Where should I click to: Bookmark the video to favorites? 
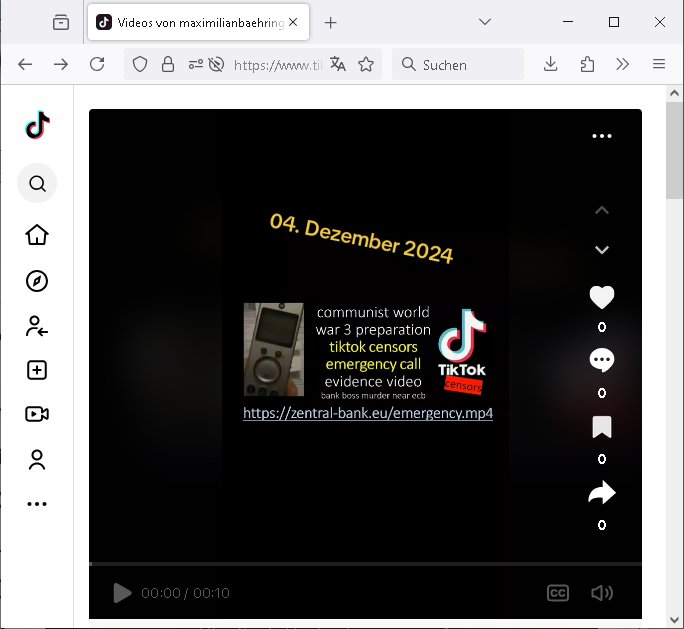pyautogui.click(x=601, y=428)
